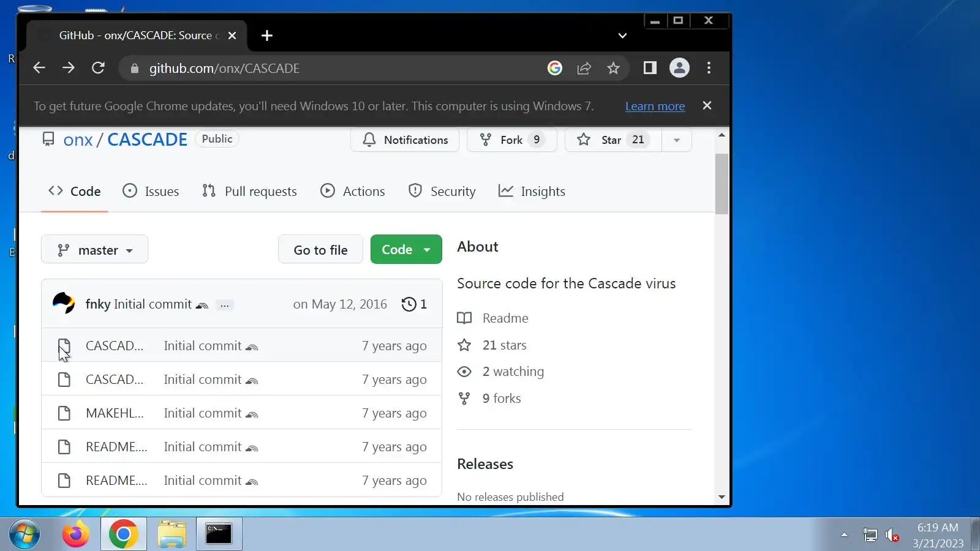Open the Releases heading link
The height and width of the screenshot is (551, 980).
pos(485,464)
